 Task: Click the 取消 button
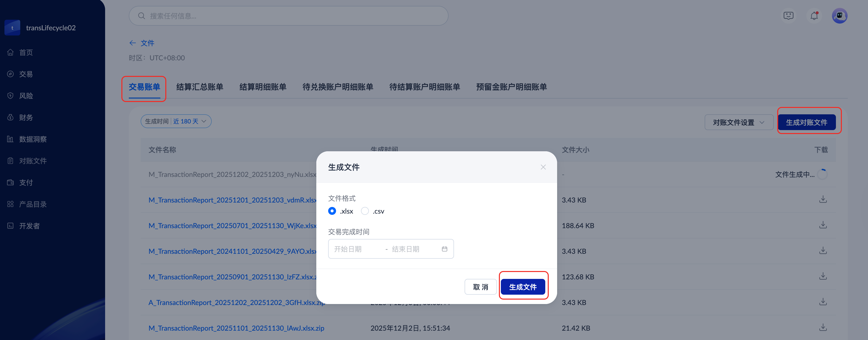tap(480, 287)
